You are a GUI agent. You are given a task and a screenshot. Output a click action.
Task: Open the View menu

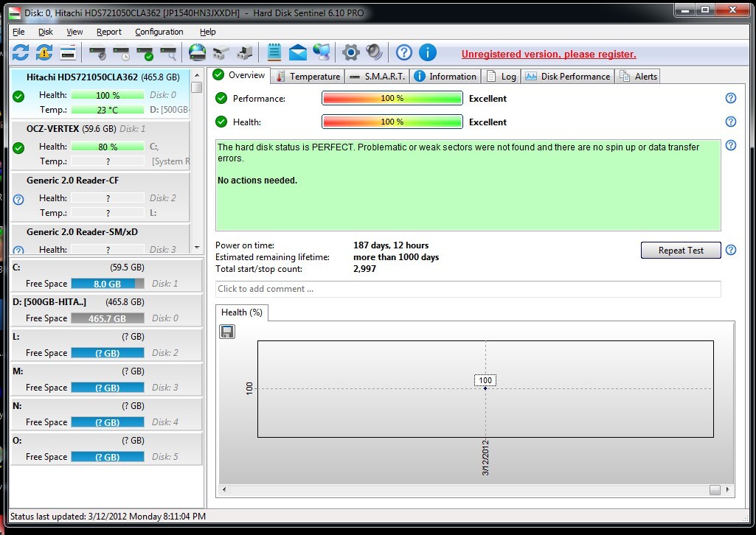coord(74,32)
